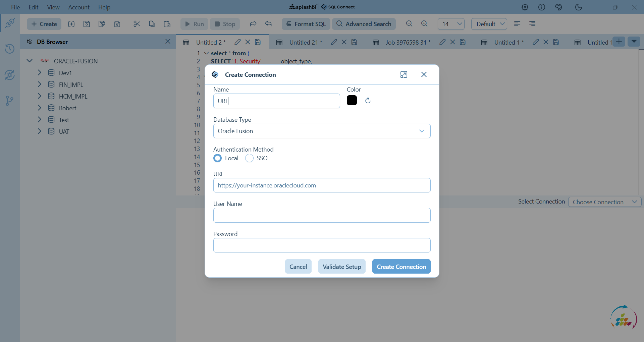Click the Copy icon in toolbar

coord(152,24)
